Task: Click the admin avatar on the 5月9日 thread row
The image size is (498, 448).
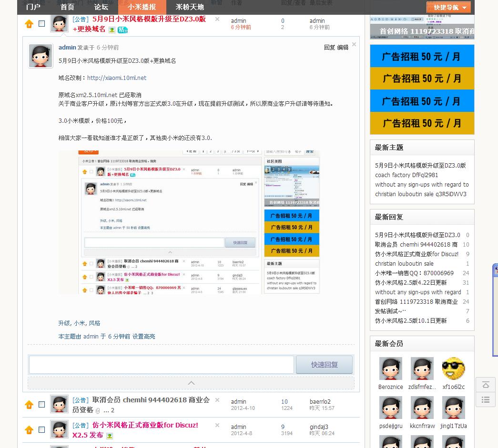Action: (x=60, y=23)
